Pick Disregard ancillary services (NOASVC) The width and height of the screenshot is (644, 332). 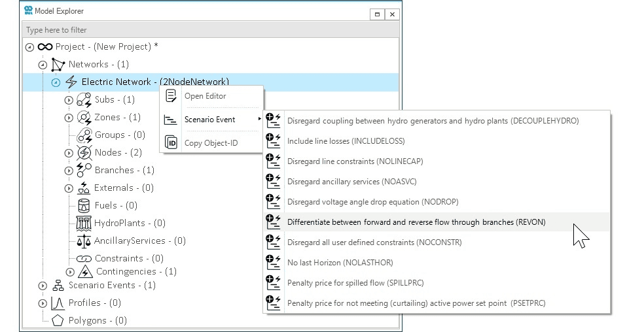pyautogui.click(x=351, y=182)
